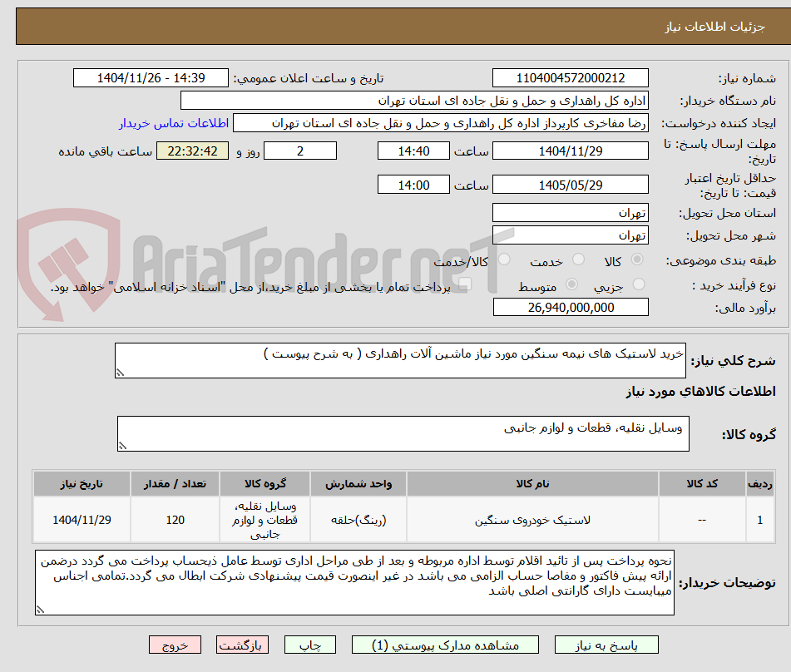Click the پاسخ به نیاز button
Screen dimensions: 791x672
click(606, 645)
